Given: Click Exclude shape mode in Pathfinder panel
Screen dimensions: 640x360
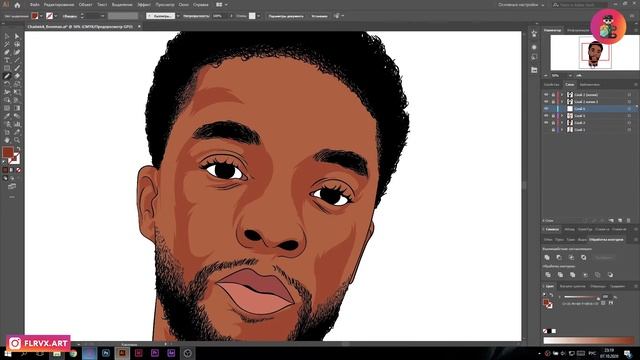Looking at the screenshot, I should tap(584, 257).
